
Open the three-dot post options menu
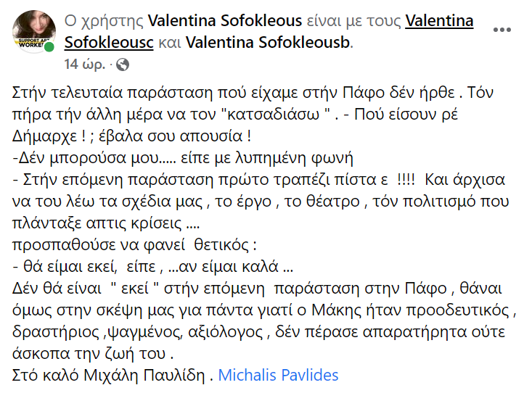tap(502, 30)
